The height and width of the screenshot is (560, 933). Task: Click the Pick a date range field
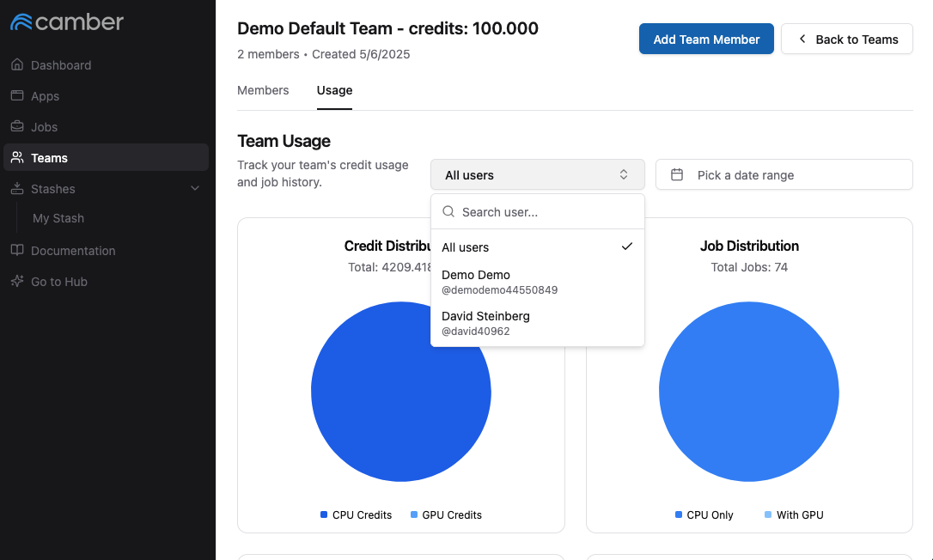click(x=784, y=174)
